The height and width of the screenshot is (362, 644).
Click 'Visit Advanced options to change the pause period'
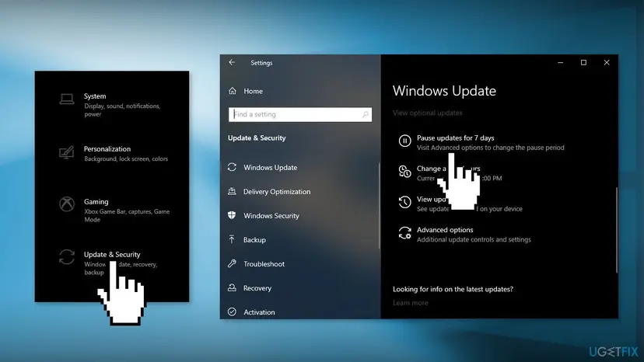[x=491, y=148]
